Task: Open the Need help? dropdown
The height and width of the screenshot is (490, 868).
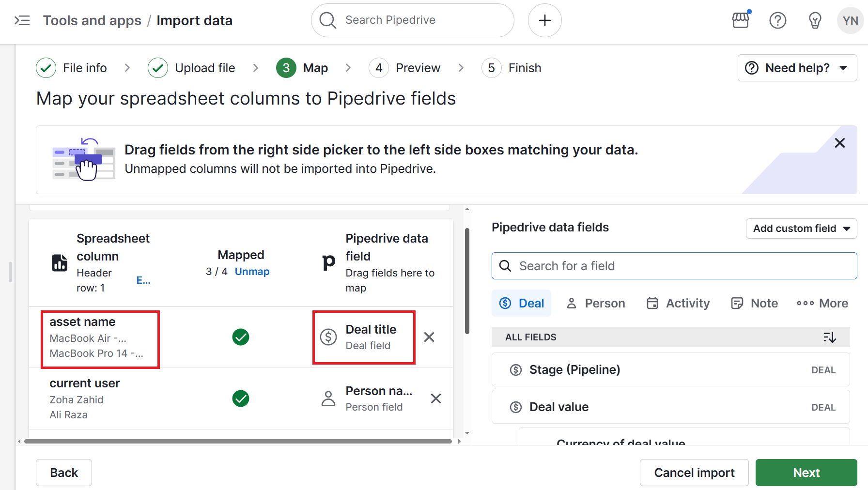Action: coord(796,68)
